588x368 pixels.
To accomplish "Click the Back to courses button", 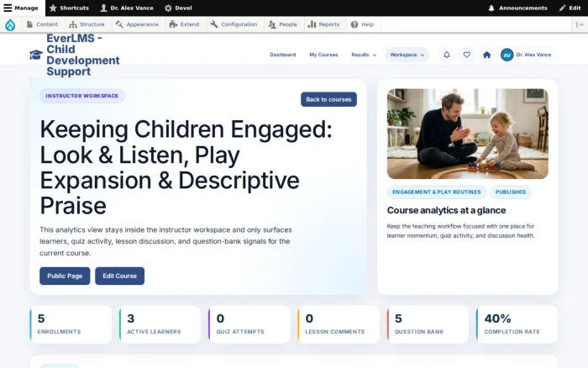I will pos(328,99).
